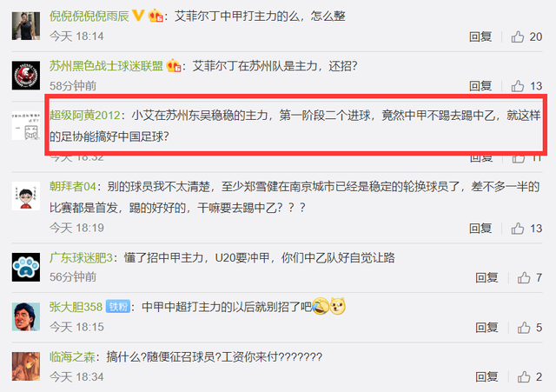Click 张大胆358's cartoon avatar
Screen dimensions: 556x392
tap(26, 316)
